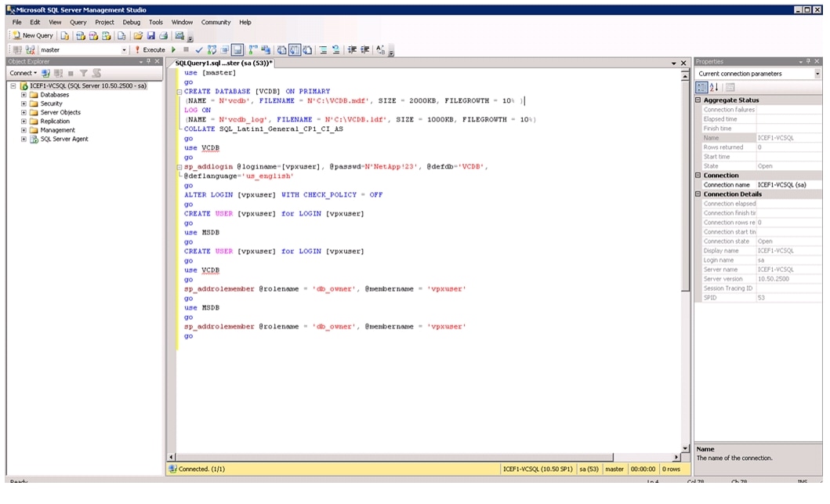Image resolution: width=830 pixels, height=504 pixels.
Task: Run the script with the Execute button
Action: pos(150,49)
